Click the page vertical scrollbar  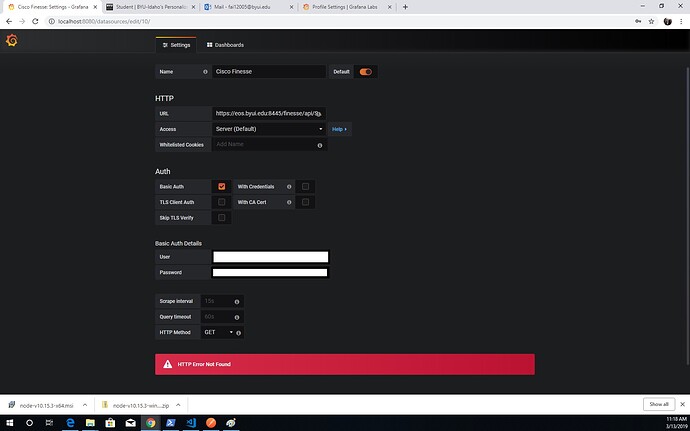(x=688, y=216)
